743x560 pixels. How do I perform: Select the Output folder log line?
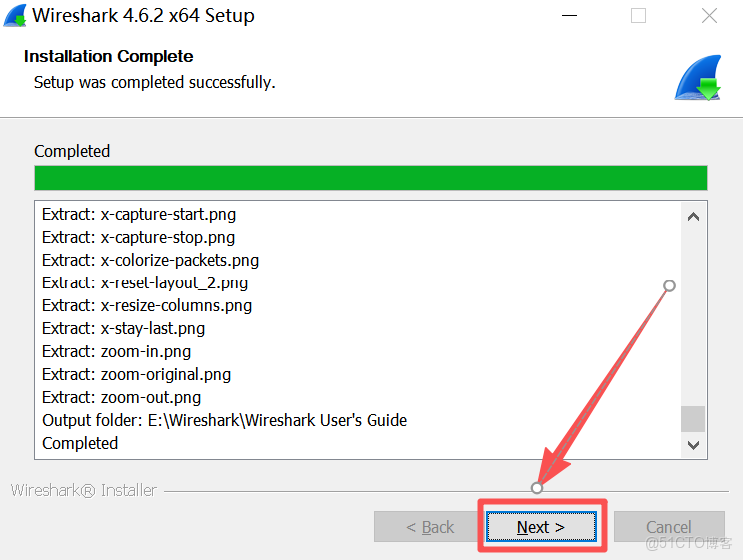pyautogui.click(x=225, y=420)
